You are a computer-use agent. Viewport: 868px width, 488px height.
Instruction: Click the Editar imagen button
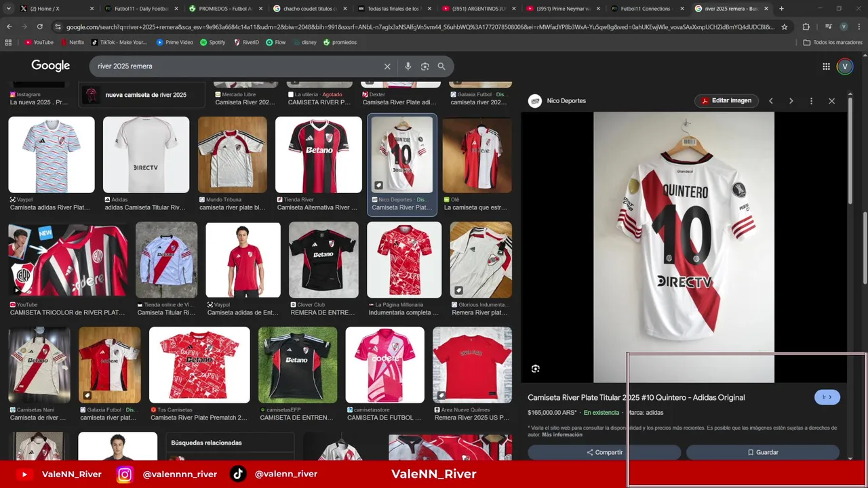726,101
